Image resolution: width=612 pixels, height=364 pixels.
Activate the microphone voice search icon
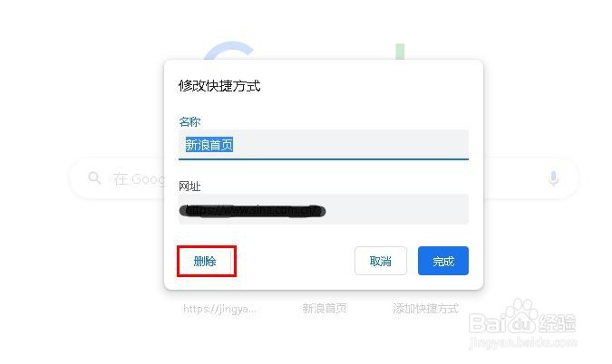tap(553, 178)
